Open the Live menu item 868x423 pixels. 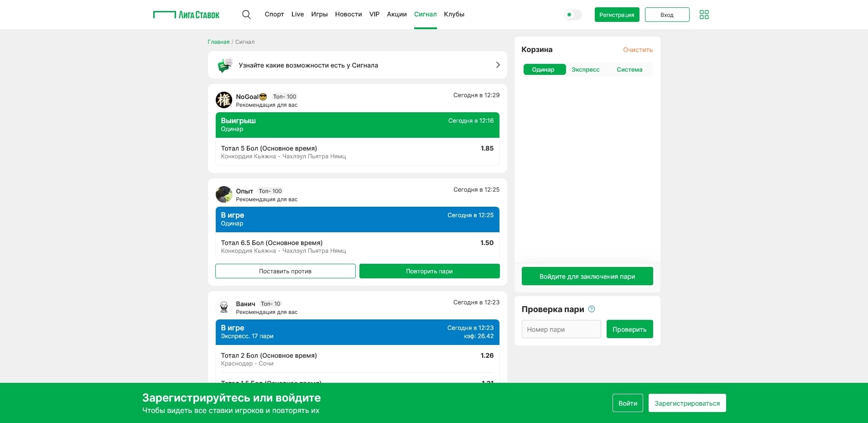tap(297, 14)
